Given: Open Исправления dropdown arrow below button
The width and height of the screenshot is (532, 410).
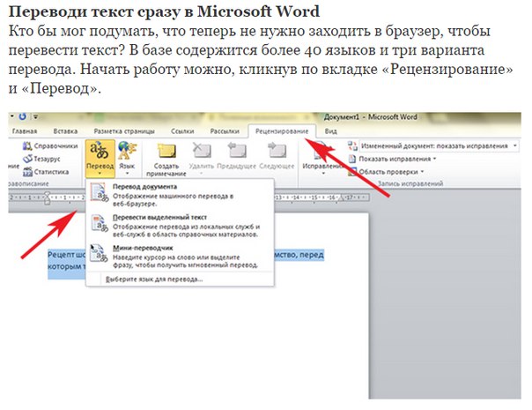Looking at the screenshot, I should 323,173.
